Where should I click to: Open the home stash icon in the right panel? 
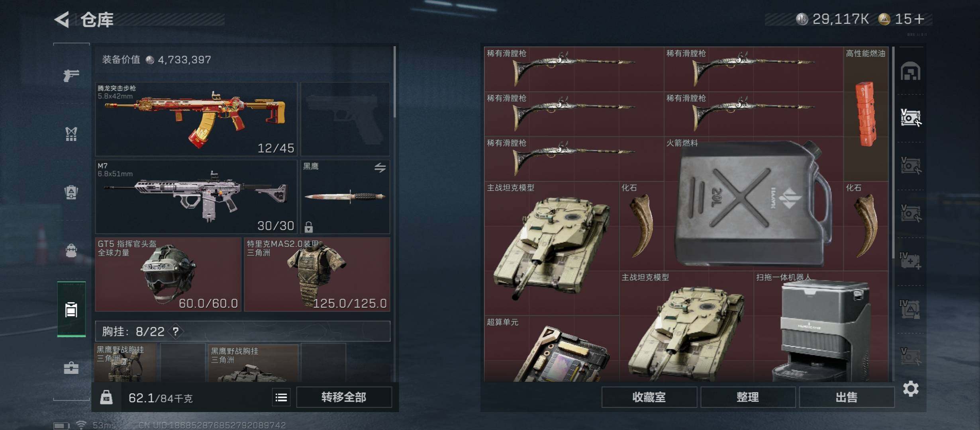tap(911, 71)
